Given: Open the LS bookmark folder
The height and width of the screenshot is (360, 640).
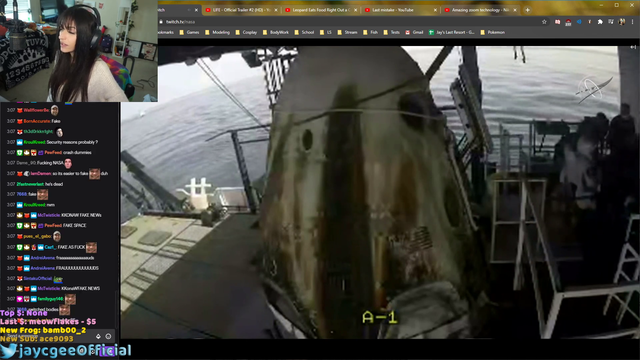Looking at the screenshot, I should (x=326, y=32).
